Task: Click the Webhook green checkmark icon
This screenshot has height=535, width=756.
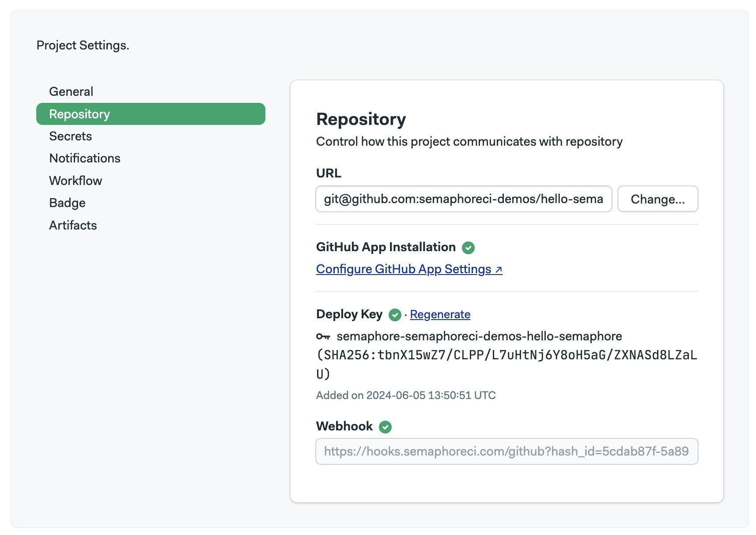Action: (x=385, y=427)
